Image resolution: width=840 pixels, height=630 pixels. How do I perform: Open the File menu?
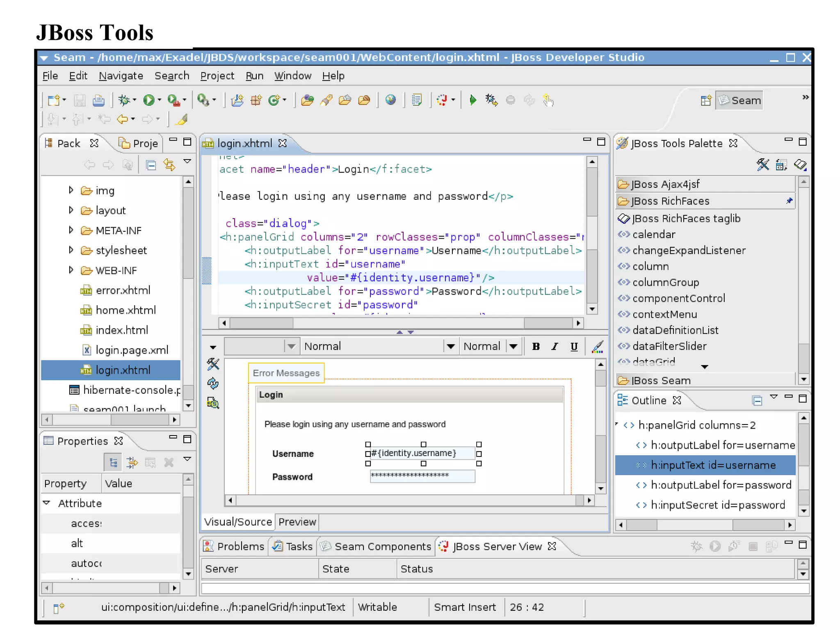(50, 76)
